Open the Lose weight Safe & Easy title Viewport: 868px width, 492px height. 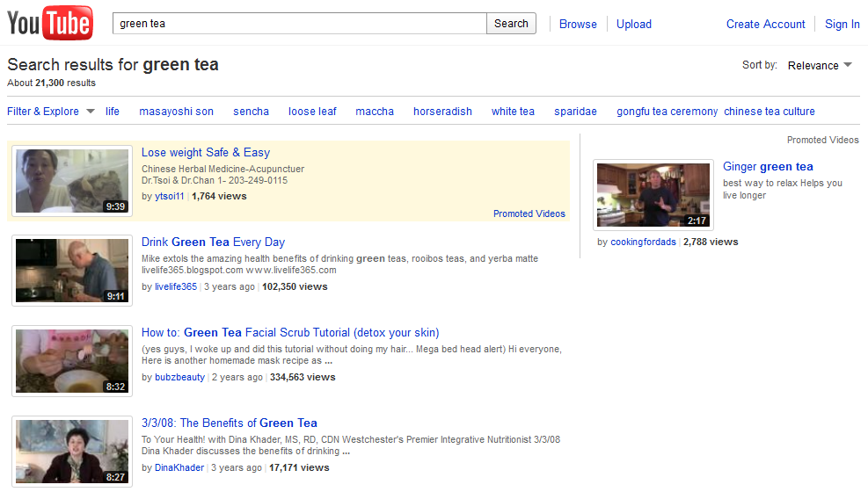(206, 153)
